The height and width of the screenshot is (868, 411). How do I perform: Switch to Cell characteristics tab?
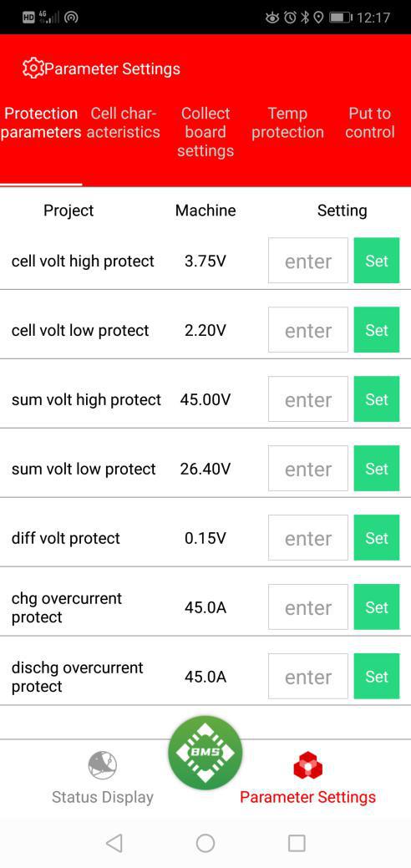click(123, 123)
